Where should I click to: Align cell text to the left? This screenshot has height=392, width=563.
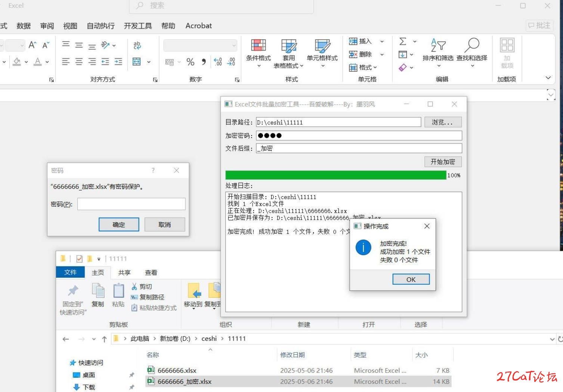click(66, 62)
